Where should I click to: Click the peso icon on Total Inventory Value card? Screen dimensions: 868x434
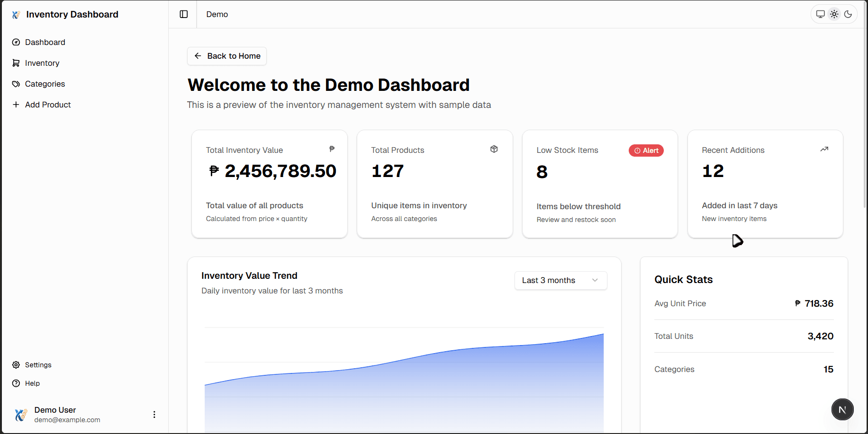[332, 149]
